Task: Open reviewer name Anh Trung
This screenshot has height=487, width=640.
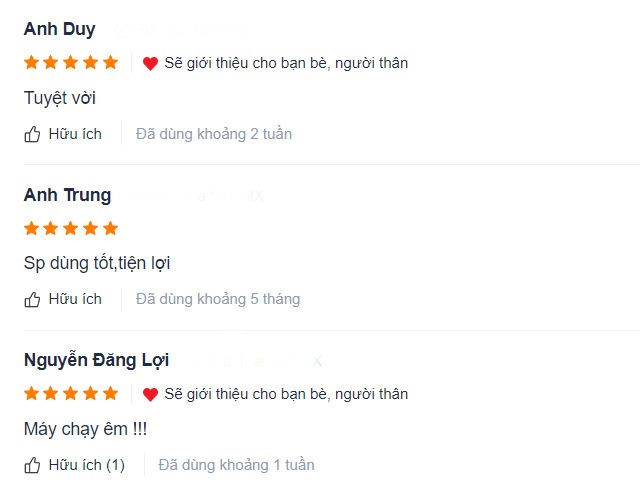Action: (67, 195)
